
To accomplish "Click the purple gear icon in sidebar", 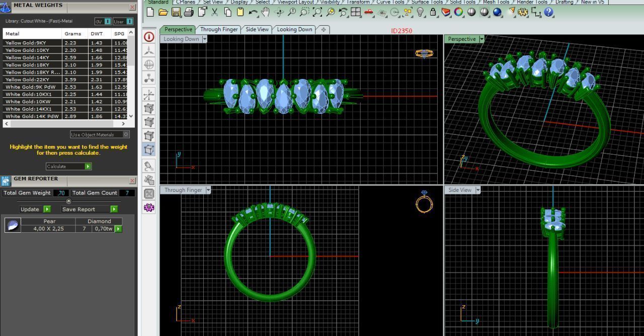I will pyautogui.click(x=149, y=207).
